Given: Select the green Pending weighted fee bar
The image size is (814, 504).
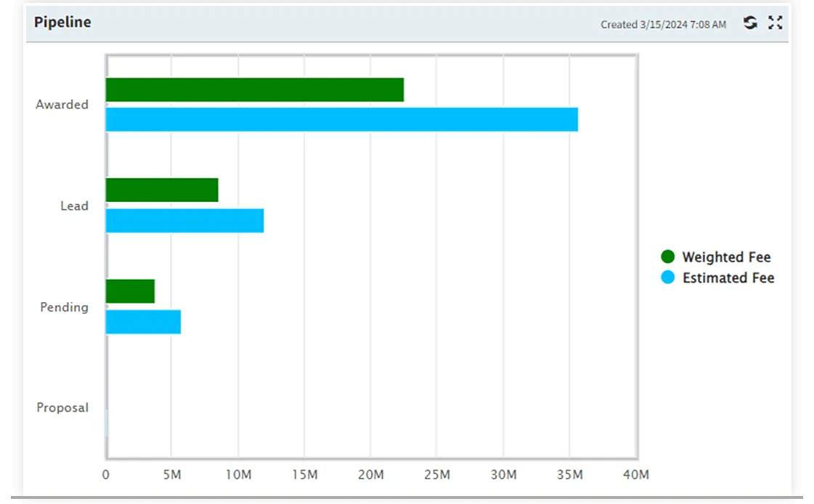Looking at the screenshot, I should (129, 290).
